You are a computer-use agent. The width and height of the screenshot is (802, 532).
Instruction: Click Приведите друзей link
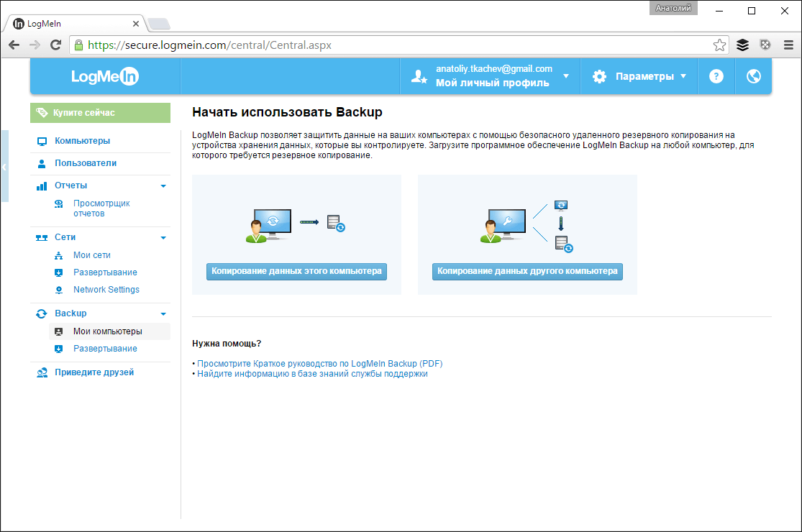pyautogui.click(x=94, y=372)
